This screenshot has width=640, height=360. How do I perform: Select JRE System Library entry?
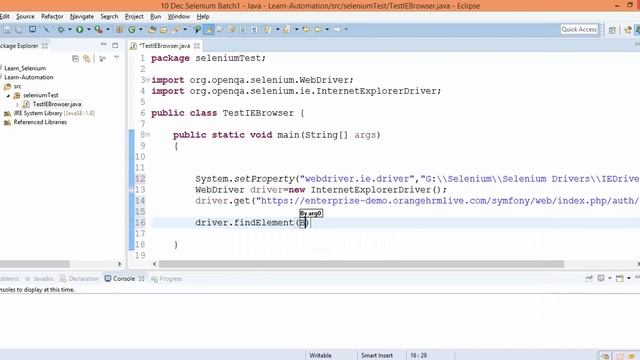(54, 113)
